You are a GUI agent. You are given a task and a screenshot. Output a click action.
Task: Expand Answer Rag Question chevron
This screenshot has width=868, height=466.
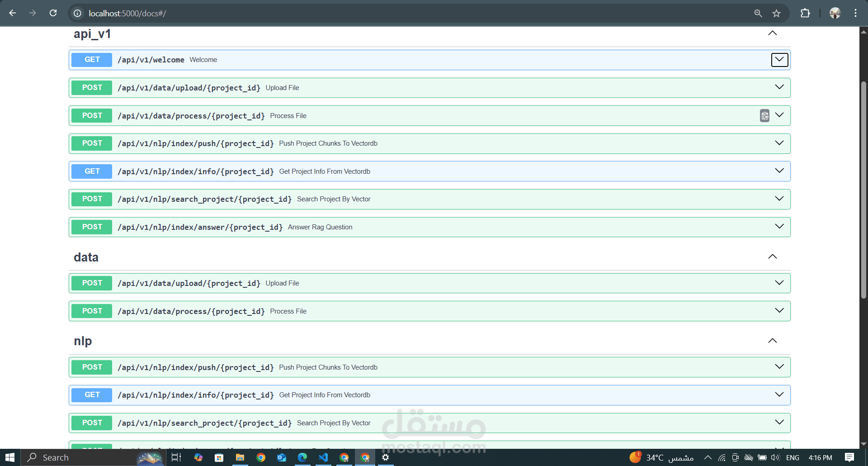coord(779,226)
